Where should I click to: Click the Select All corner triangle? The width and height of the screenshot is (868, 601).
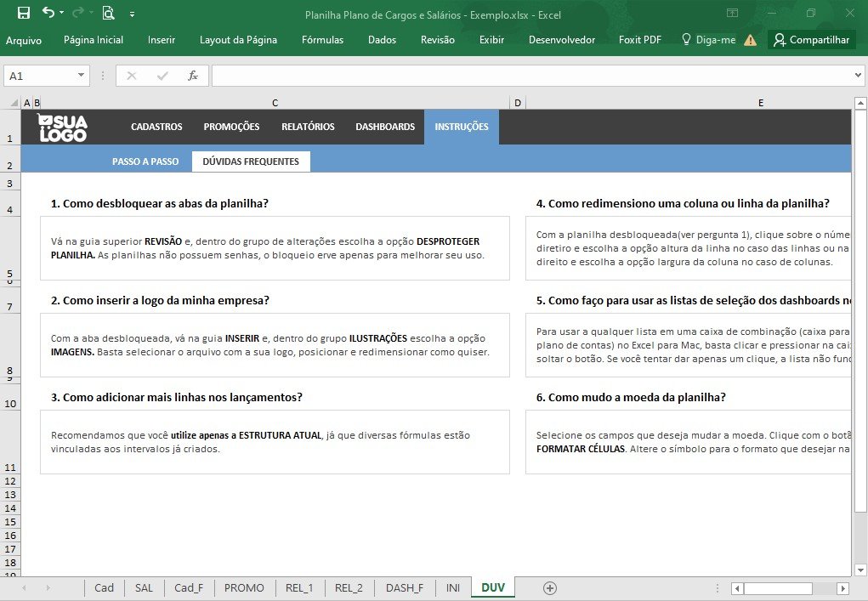click(x=14, y=103)
